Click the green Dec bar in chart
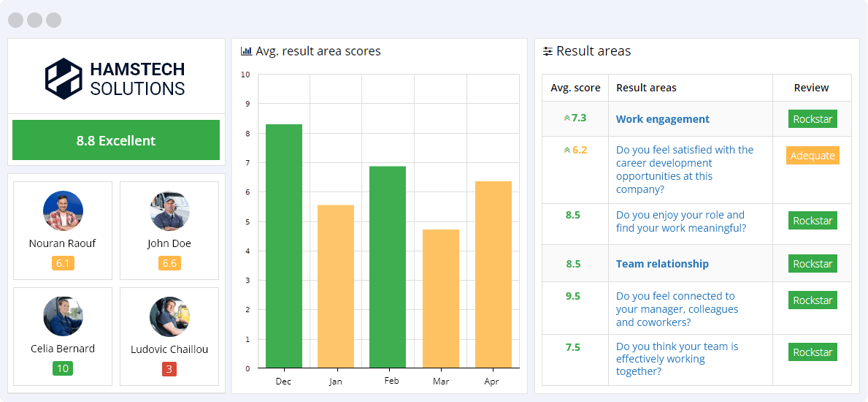Screen dimensions: 868x402 pos(284,246)
